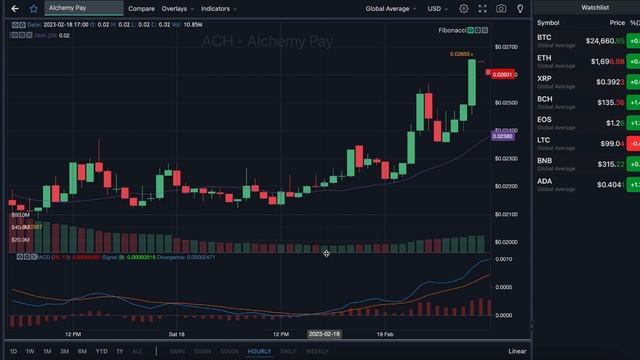Screen dimensions: 640x360
Task: Collapse the watchlist panel with side arrow
Action: 531,326
